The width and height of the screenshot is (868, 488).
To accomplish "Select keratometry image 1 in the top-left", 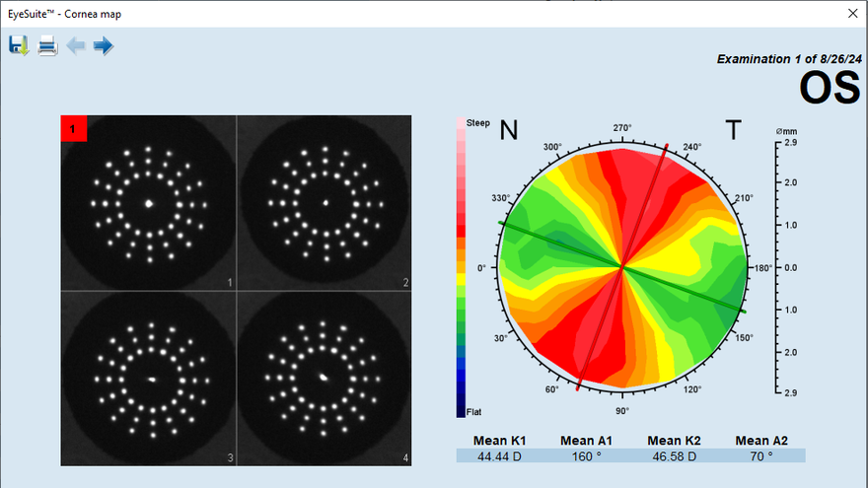I will tap(149, 203).
